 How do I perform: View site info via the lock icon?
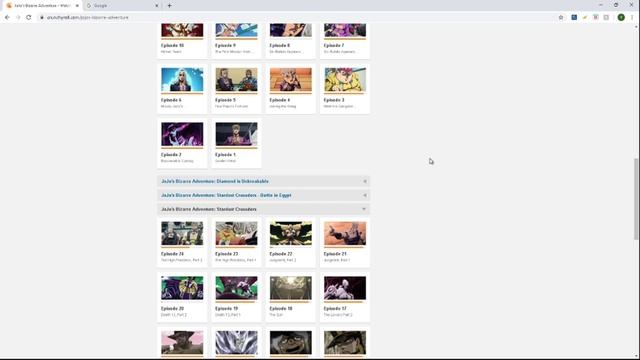click(x=42, y=18)
